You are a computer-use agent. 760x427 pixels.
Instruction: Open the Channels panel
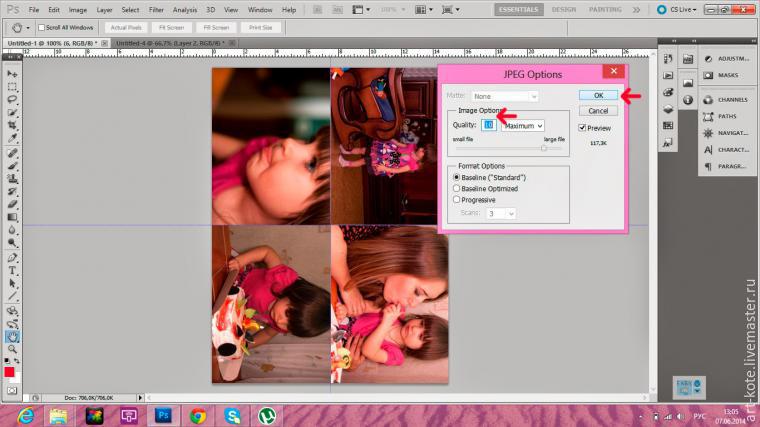click(728, 100)
